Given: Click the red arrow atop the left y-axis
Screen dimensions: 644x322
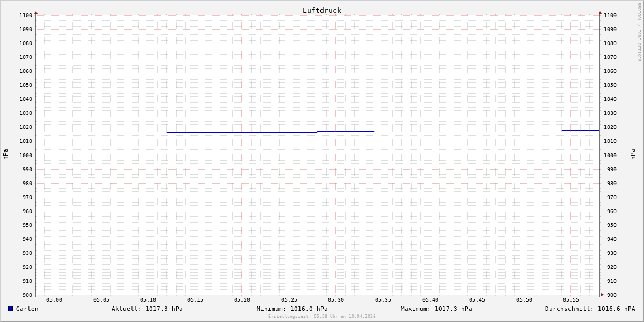Looking at the screenshot, I should tap(36, 12).
